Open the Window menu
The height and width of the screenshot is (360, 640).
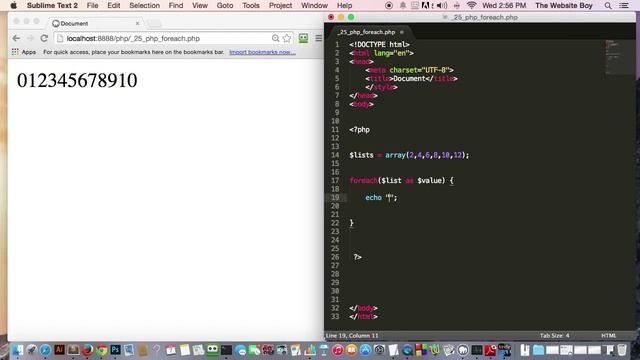click(314, 5)
